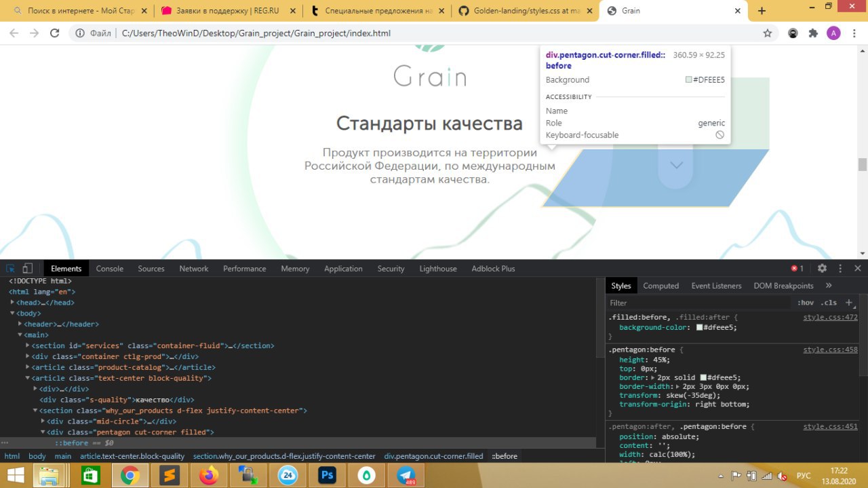
Task: Click the border color #dfeee5 swatch
Action: [x=704, y=377]
